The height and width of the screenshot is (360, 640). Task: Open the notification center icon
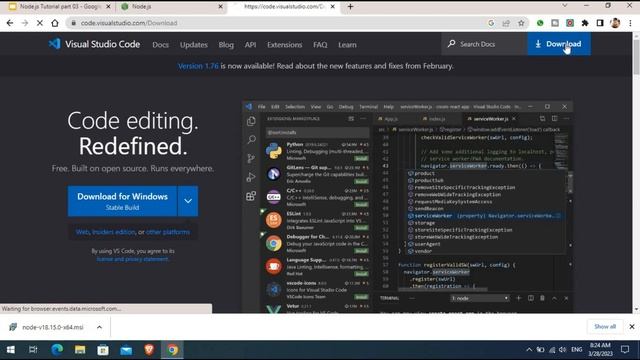625,350
